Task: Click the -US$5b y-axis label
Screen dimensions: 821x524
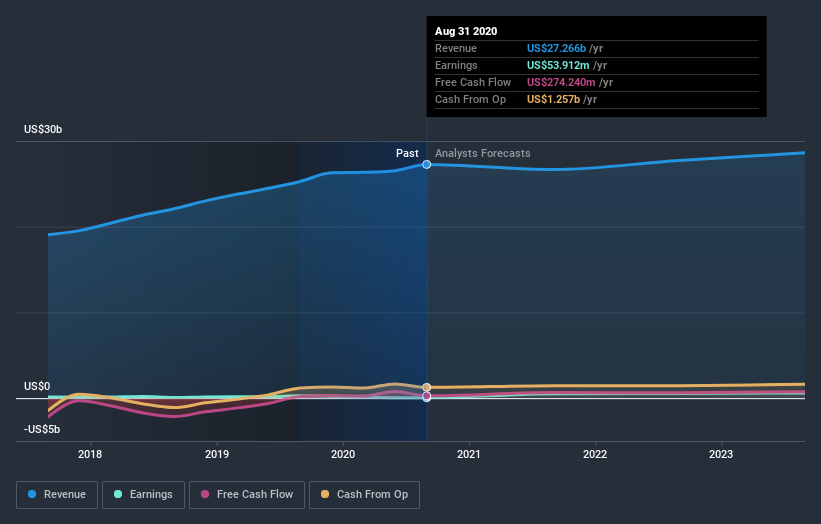Action: point(42,429)
